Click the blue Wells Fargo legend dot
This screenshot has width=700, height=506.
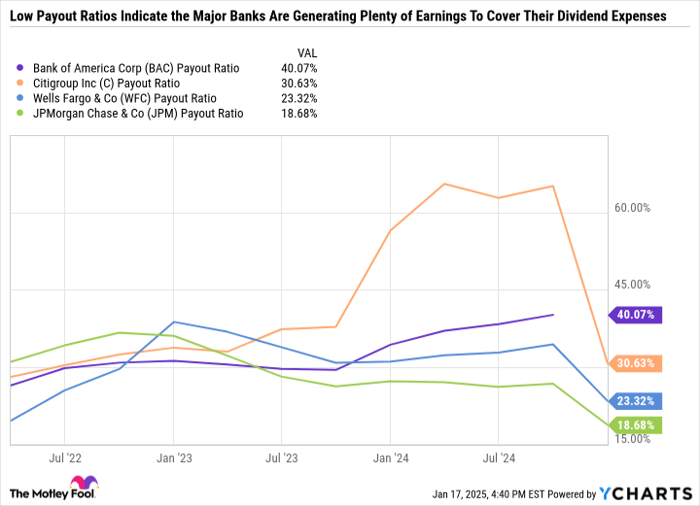(x=20, y=98)
